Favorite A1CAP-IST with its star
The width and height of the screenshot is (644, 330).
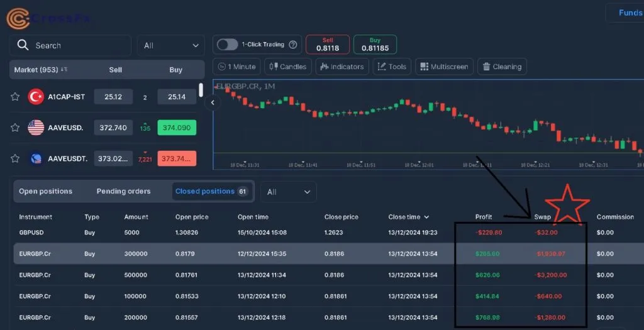coord(15,97)
